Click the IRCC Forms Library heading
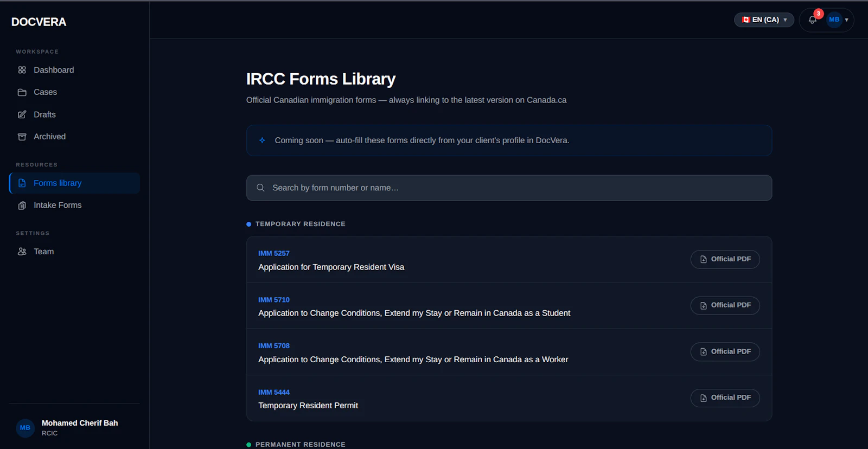This screenshot has height=449, width=868. [x=321, y=79]
